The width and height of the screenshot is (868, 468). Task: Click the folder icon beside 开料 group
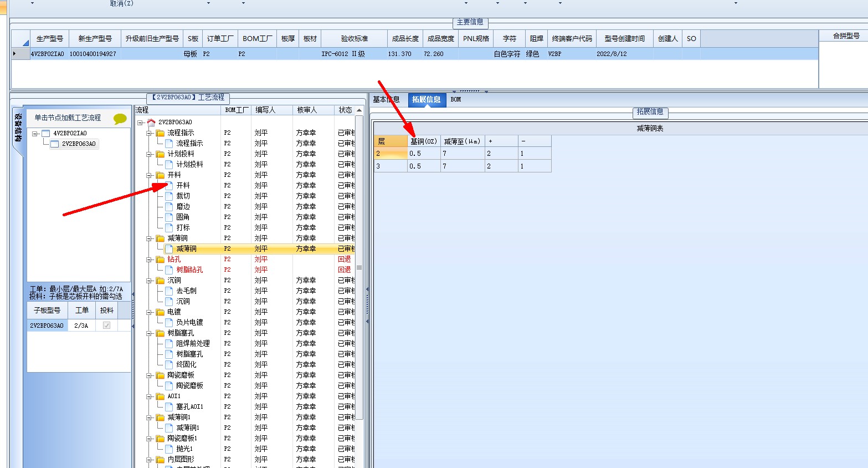tap(160, 175)
